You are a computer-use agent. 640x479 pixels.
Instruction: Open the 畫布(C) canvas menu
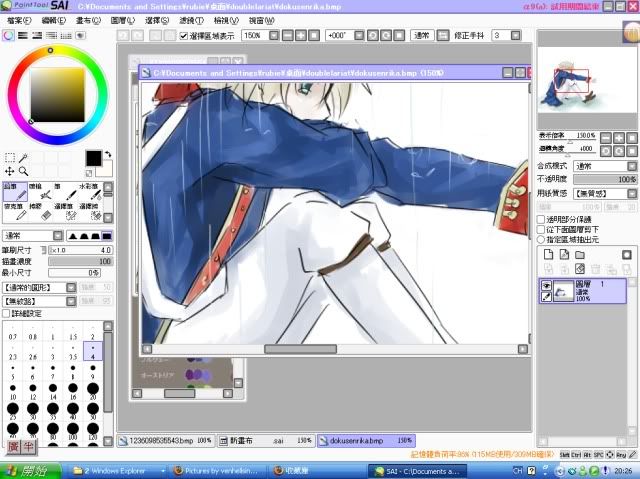(88, 20)
